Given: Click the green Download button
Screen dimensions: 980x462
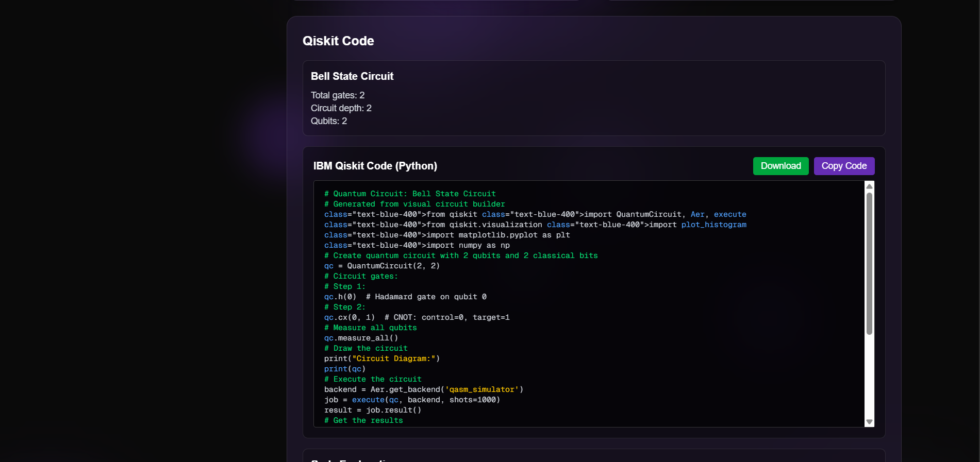Looking at the screenshot, I should [x=780, y=166].
